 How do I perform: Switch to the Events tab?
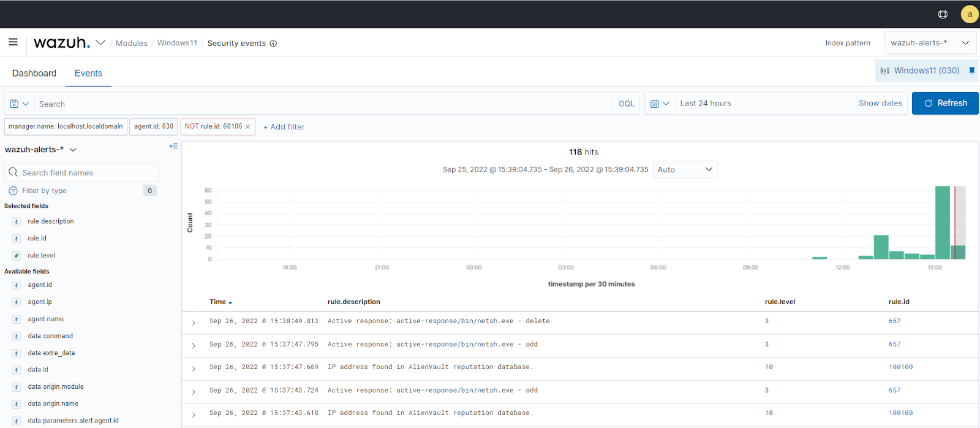[x=88, y=73]
